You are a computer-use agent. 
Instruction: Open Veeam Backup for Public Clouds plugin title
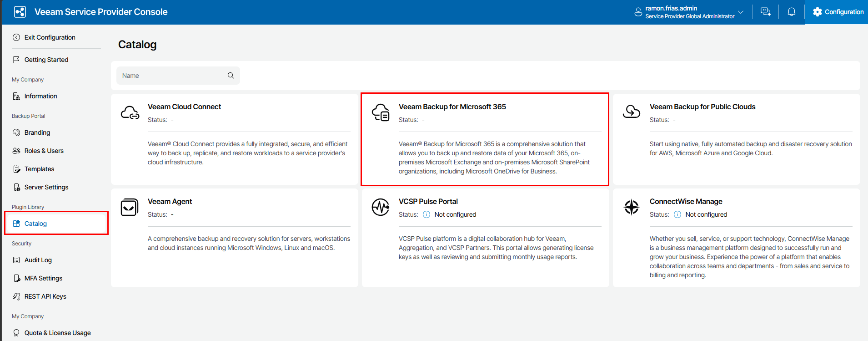point(702,107)
